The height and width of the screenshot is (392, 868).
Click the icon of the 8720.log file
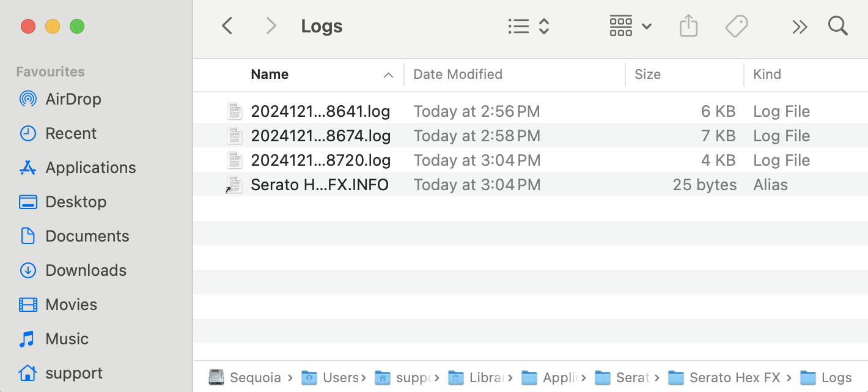tap(235, 160)
